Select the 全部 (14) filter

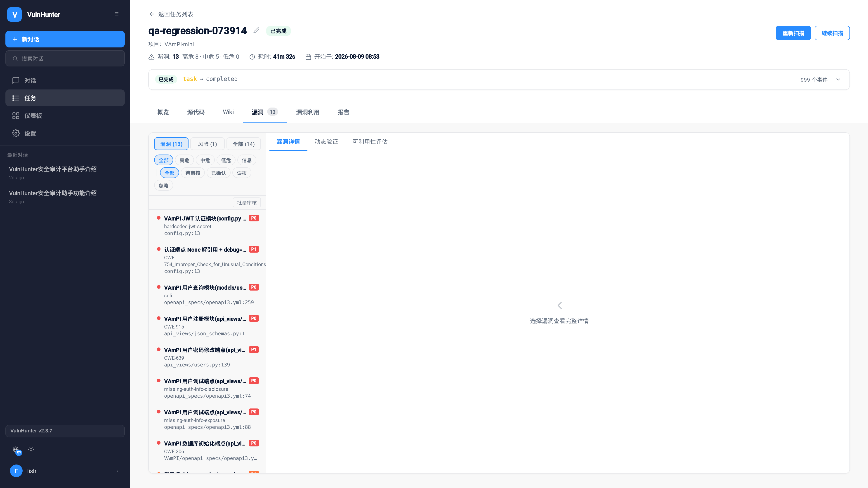(x=244, y=144)
